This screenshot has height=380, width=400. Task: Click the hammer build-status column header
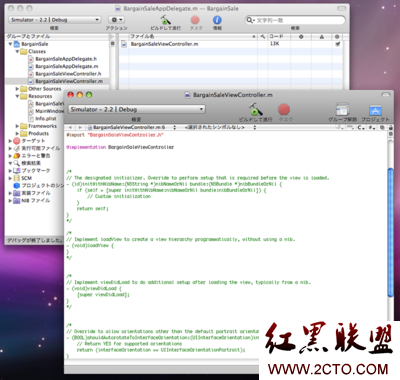pos(263,36)
